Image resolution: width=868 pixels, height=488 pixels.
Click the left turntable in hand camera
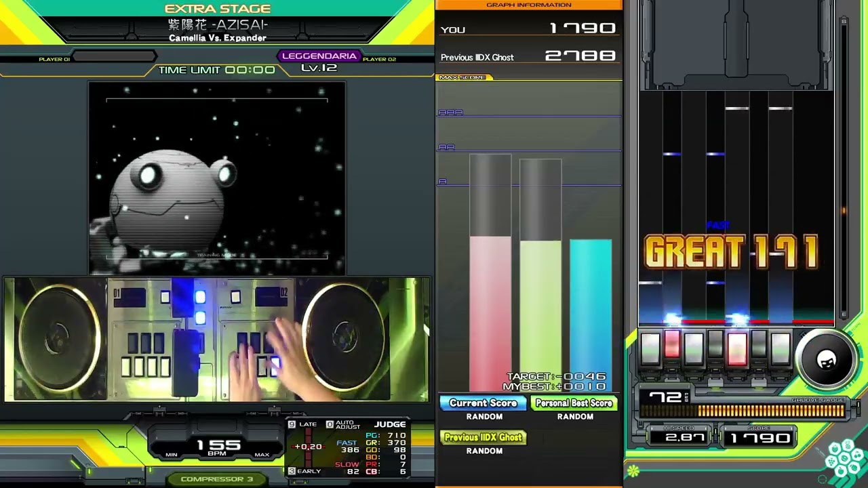[x=58, y=338]
